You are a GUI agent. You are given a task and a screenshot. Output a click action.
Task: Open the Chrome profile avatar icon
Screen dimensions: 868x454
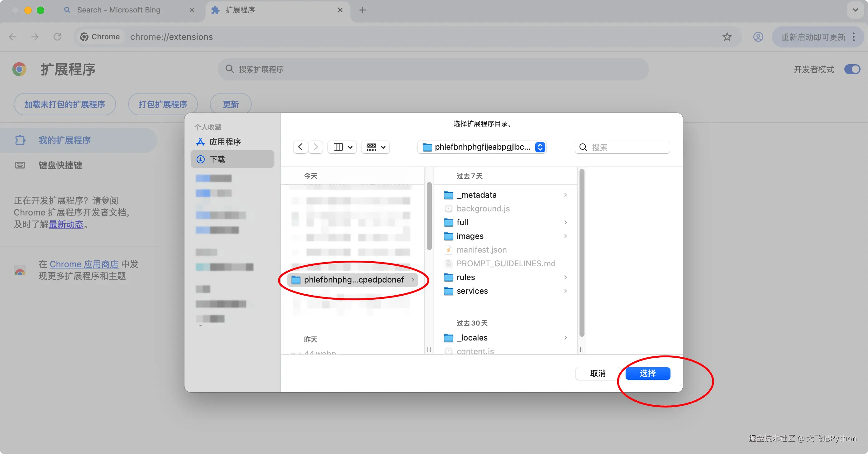pos(758,37)
